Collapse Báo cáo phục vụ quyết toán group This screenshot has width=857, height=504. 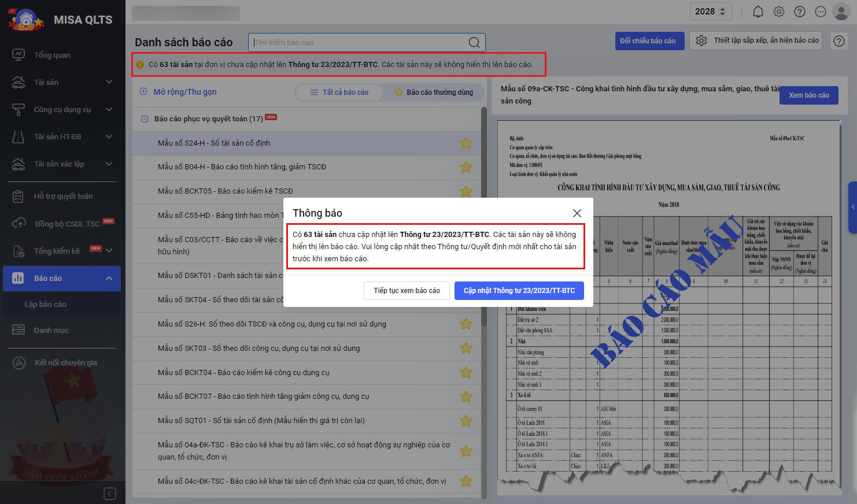145,119
